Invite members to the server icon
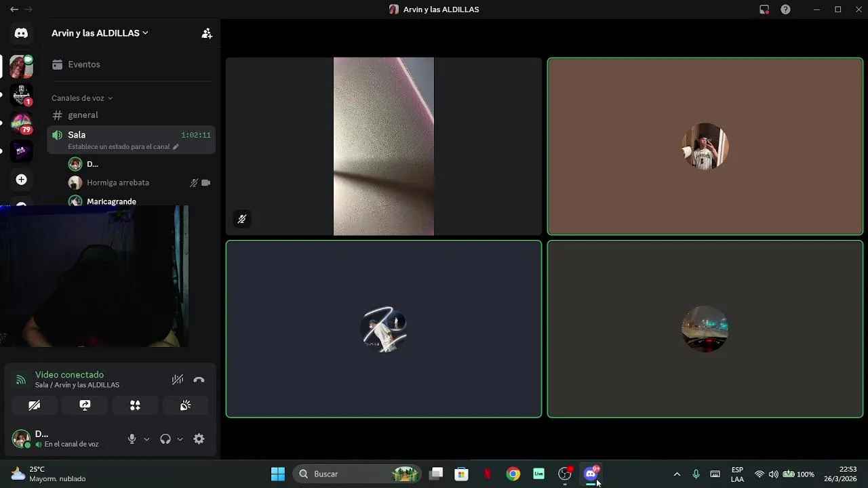 (x=207, y=33)
